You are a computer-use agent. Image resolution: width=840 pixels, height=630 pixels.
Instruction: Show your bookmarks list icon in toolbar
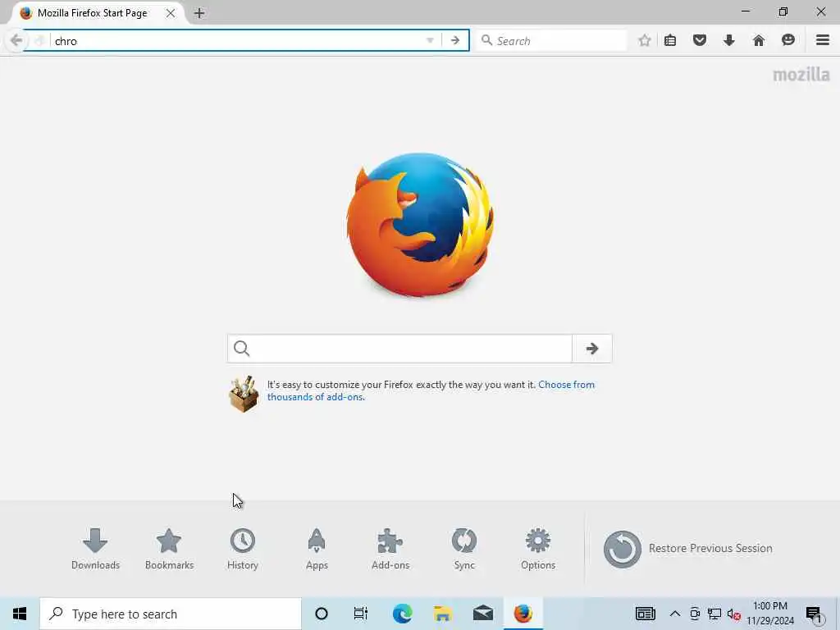(670, 41)
